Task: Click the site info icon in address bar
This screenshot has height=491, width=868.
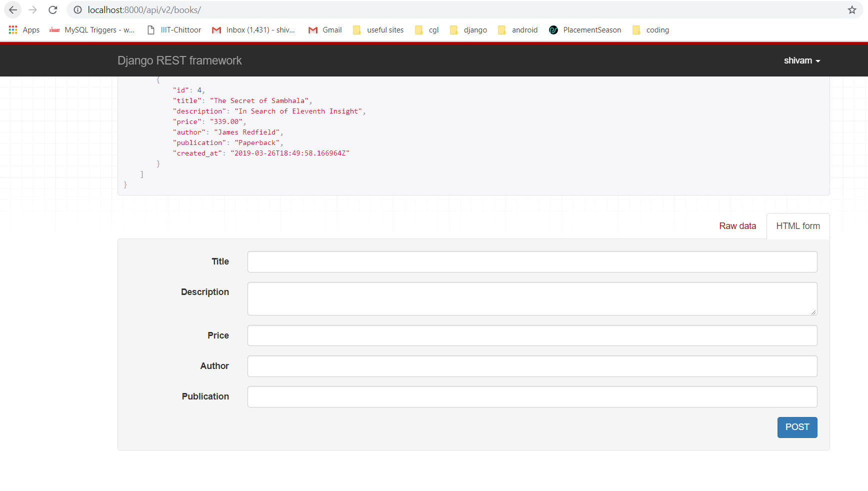Action: (77, 9)
